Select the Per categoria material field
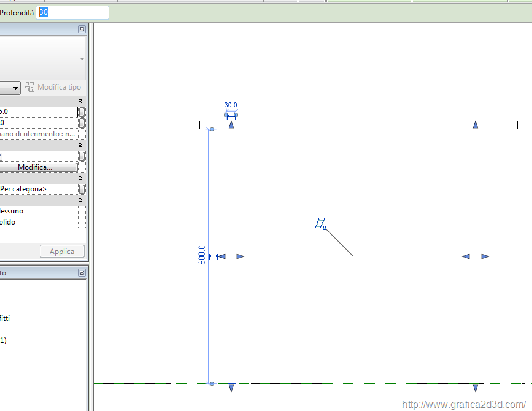 pos(38,189)
